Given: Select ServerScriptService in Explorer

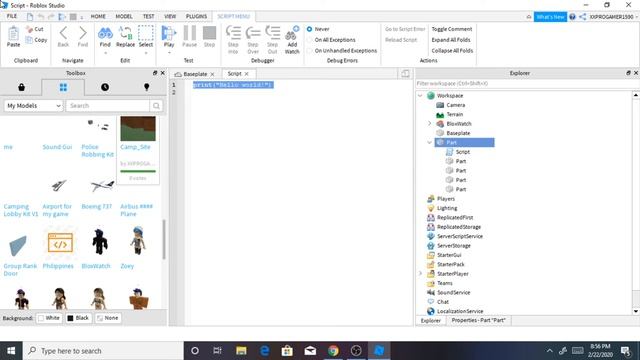Looking at the screenshot, I should tap(460, 236).
